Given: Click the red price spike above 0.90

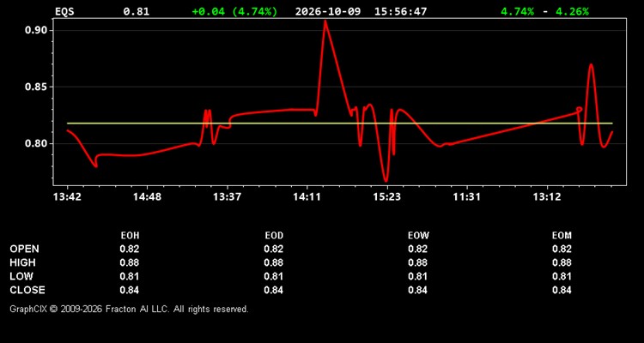Looking at the screenshot, I should [x=325, y=25].
